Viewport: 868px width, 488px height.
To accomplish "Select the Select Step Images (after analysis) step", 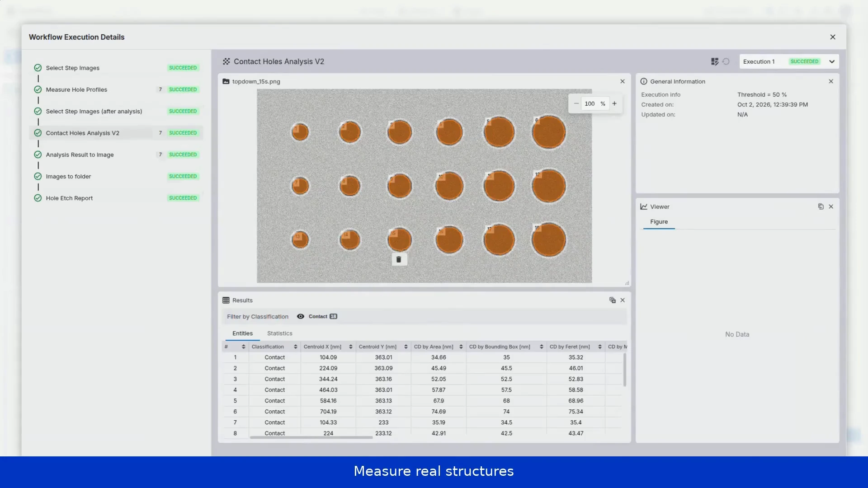I will pyautogui.click(x=117, y=111).
